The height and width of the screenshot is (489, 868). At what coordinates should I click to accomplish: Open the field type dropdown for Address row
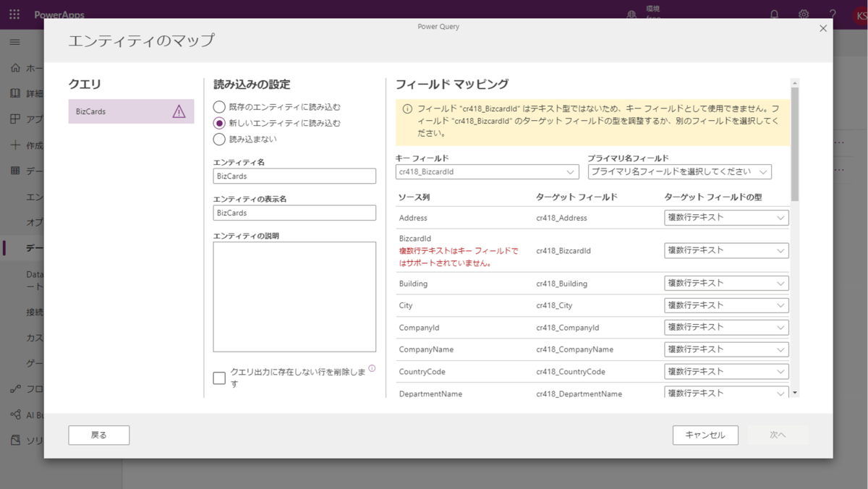(726, 218)
